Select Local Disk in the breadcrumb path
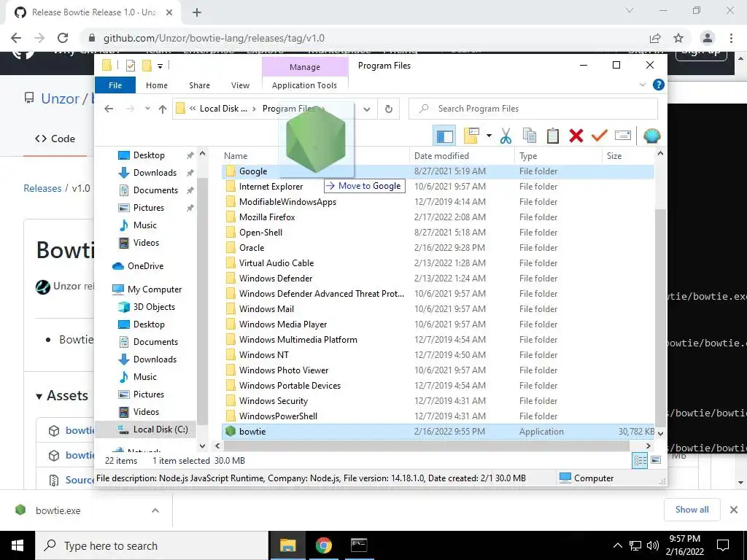This screenshot has height=560, width=747. [x=223, y=109]
